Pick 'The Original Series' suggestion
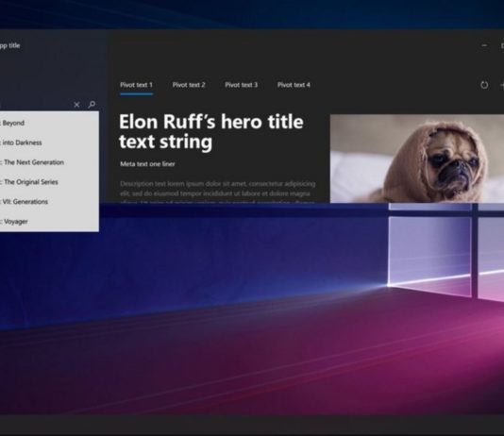 [x=49, y=182]
